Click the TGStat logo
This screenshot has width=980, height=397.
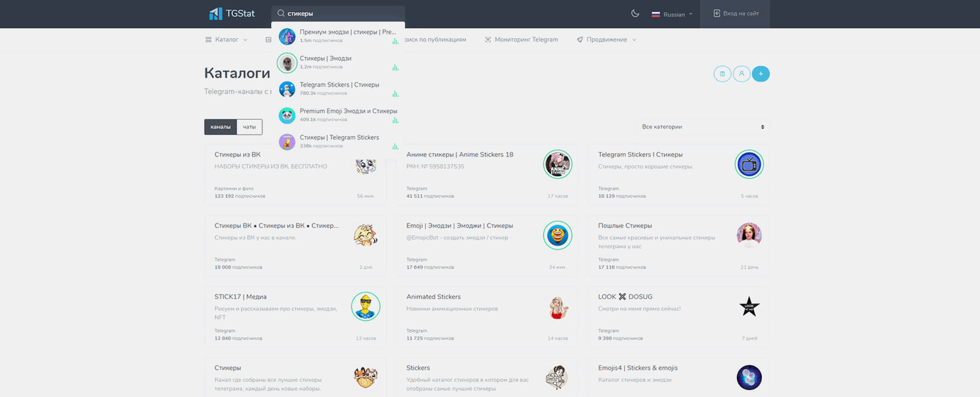click(232, 13)
